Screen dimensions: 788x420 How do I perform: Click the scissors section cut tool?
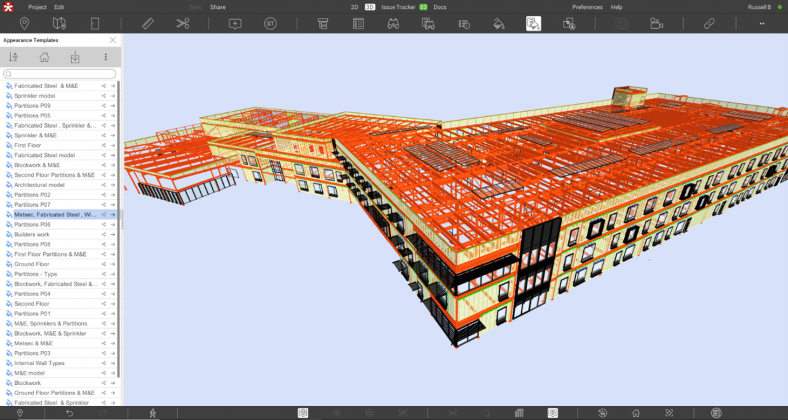pos(182,23)
